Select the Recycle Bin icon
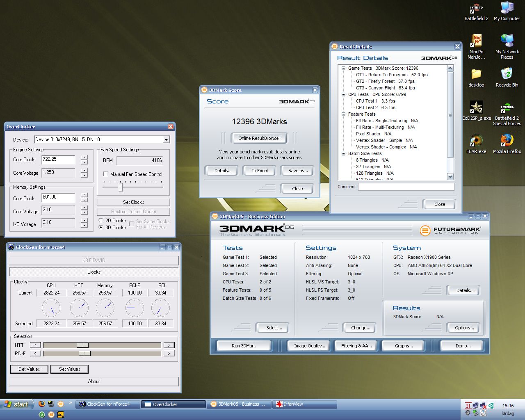525x420 pixels. point(507,78)
